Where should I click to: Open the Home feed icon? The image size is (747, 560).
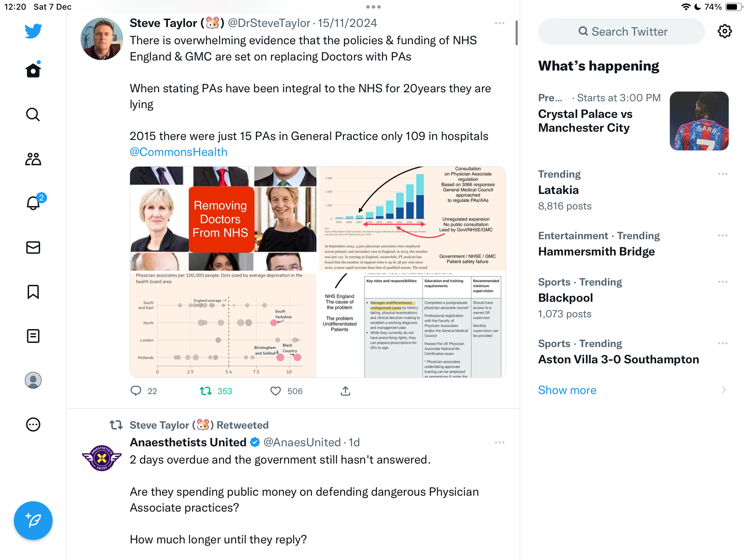pos(33,69)
